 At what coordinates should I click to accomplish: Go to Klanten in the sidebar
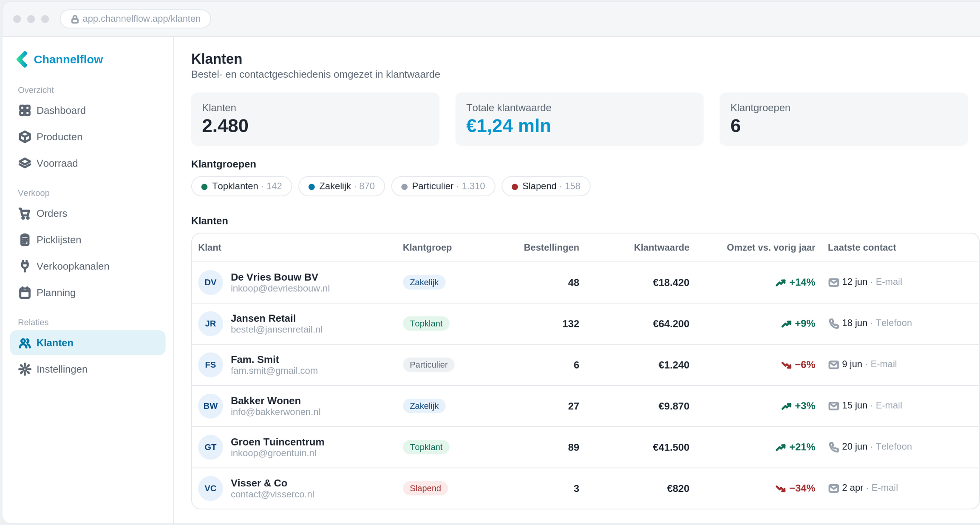coord(88,343)
